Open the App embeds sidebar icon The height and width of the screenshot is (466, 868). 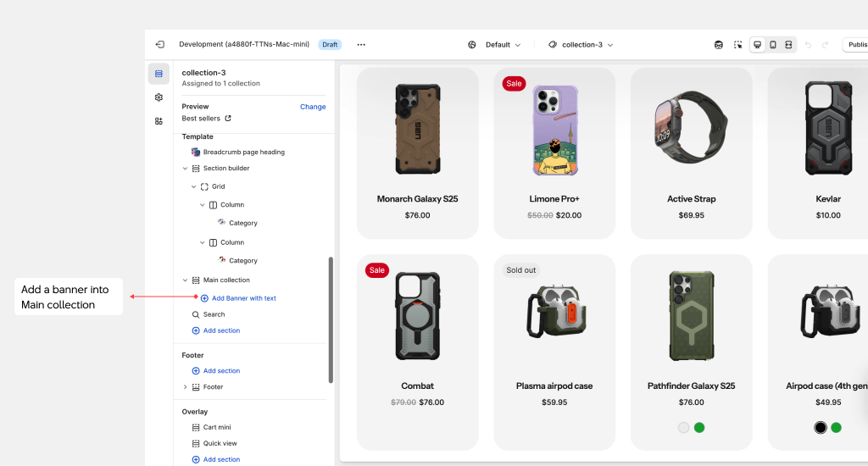coord(159,121)
